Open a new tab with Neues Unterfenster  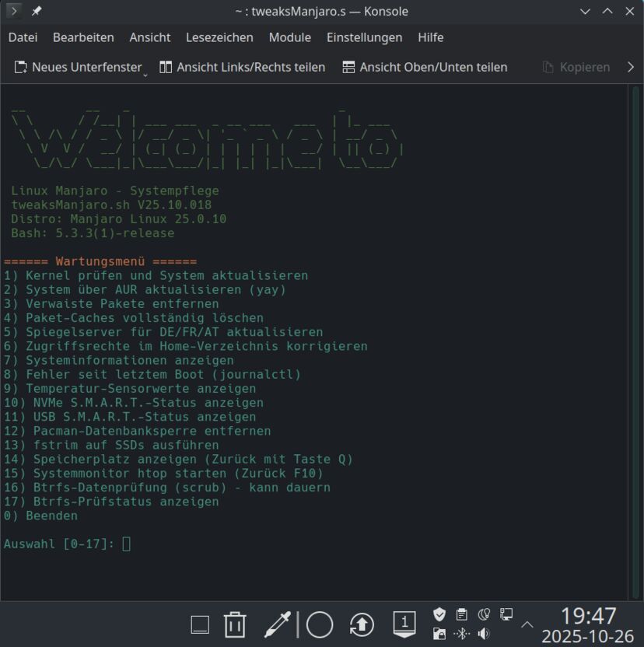(78, 67)
